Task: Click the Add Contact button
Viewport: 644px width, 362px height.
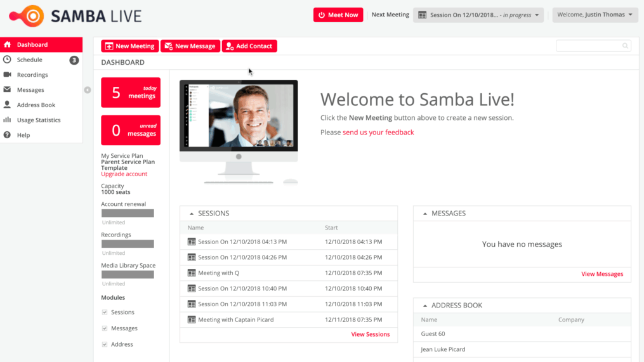Action: [249, 46]
